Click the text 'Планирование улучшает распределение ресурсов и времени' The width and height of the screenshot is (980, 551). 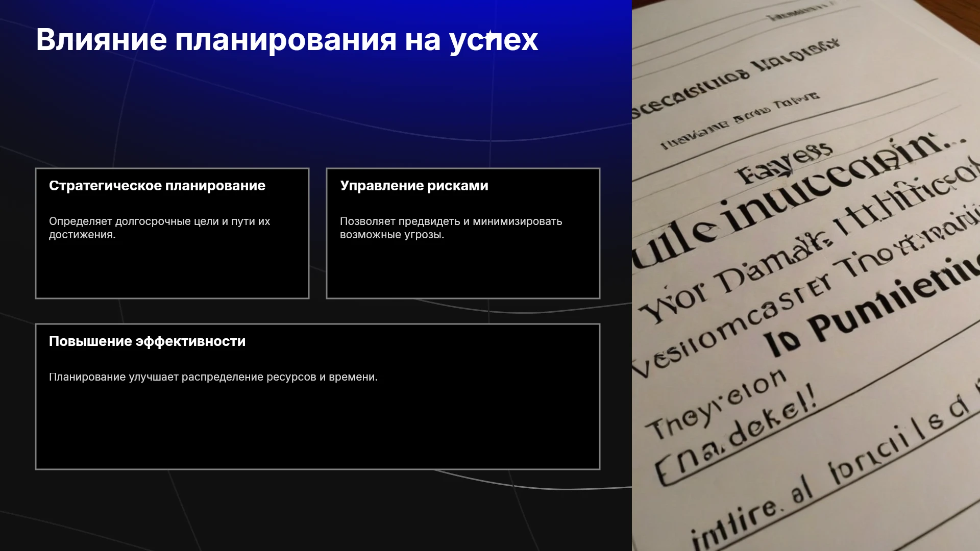[x=213, y=377]
